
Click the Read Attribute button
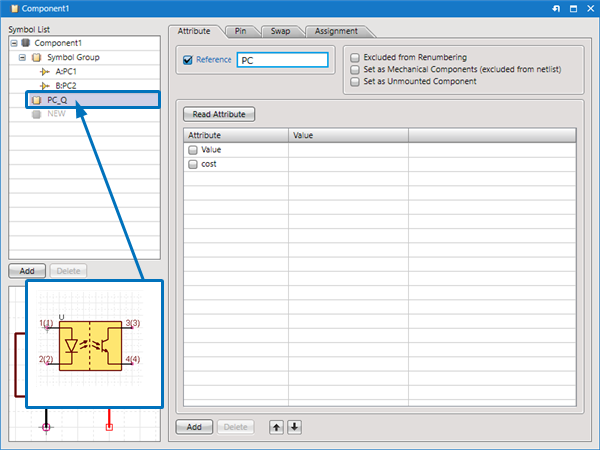tap(219, 114)
